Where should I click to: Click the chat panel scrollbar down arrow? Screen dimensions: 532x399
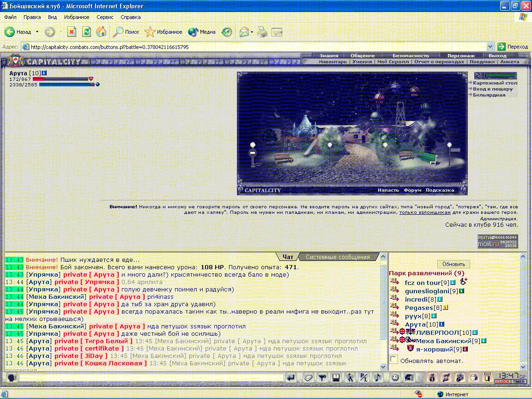click(x=383, y=366)
